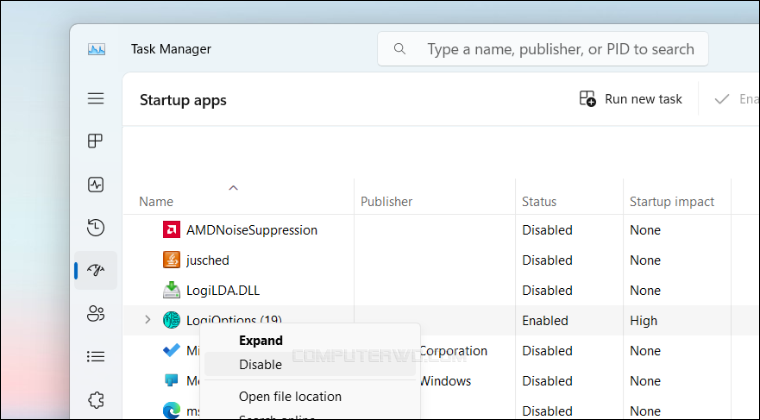This screenshot has width=760, height=420.
Task: Select the Startup apps sidebar icon
Action: (95, 270)
